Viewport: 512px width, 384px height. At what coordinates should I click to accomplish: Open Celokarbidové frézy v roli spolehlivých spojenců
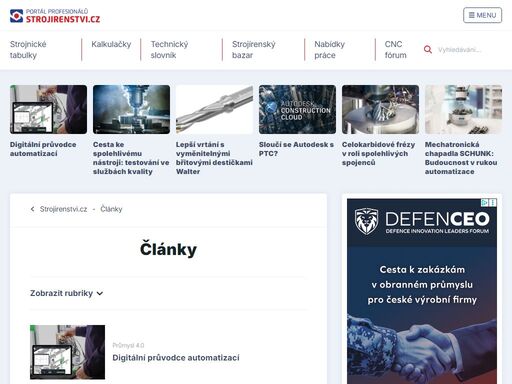378,153
